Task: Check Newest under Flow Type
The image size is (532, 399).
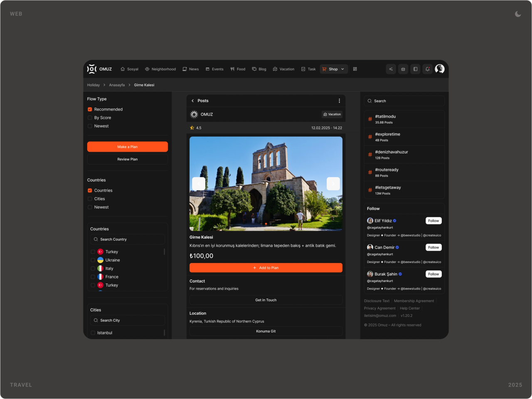Action: click(90, 126)
